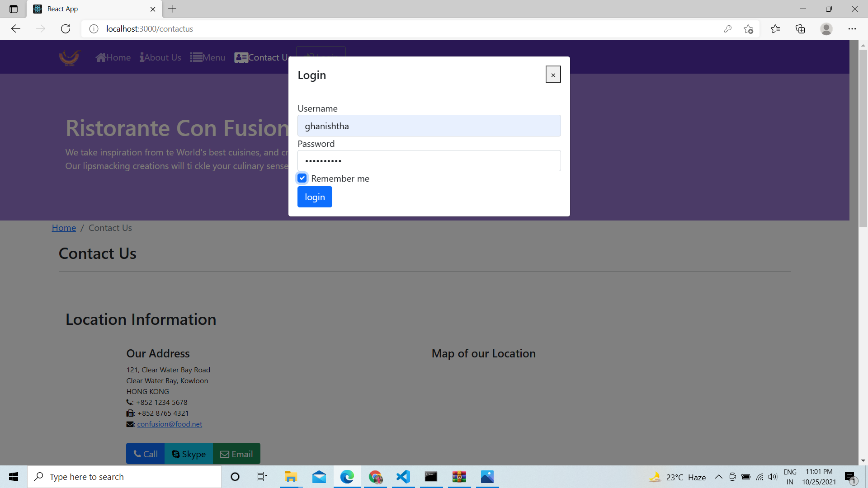
Task: Close the React App tab
Action: tap(153, 9)
